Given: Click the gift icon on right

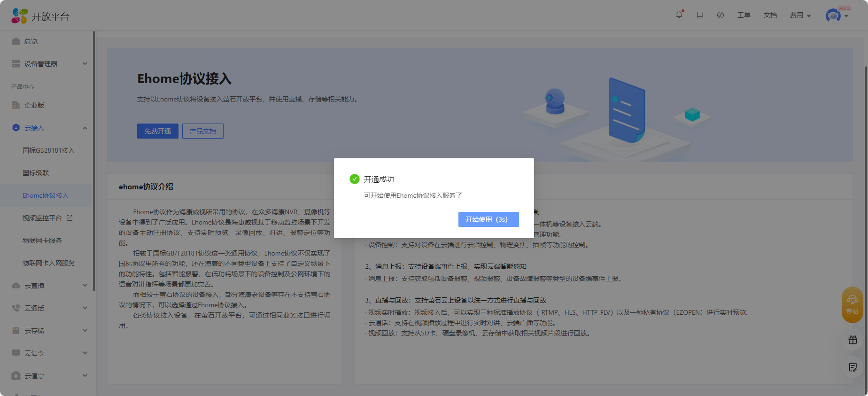Looking at the screenshot, I should 853,340.
